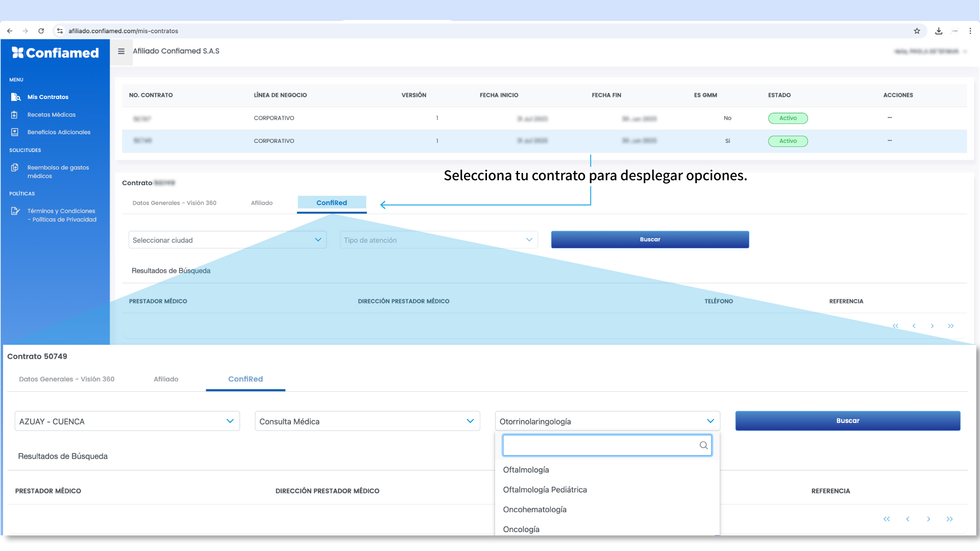Click CORPORATIVO in the first contract row
The height and width of the screenshot is (551, 980).
pyautogui.click(x=274, y=118)
